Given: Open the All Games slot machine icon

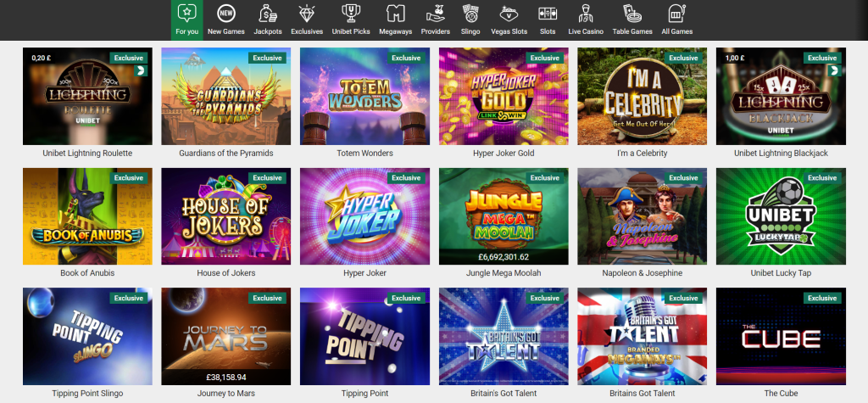Looking at the screenshot, I should coord(676,13).
